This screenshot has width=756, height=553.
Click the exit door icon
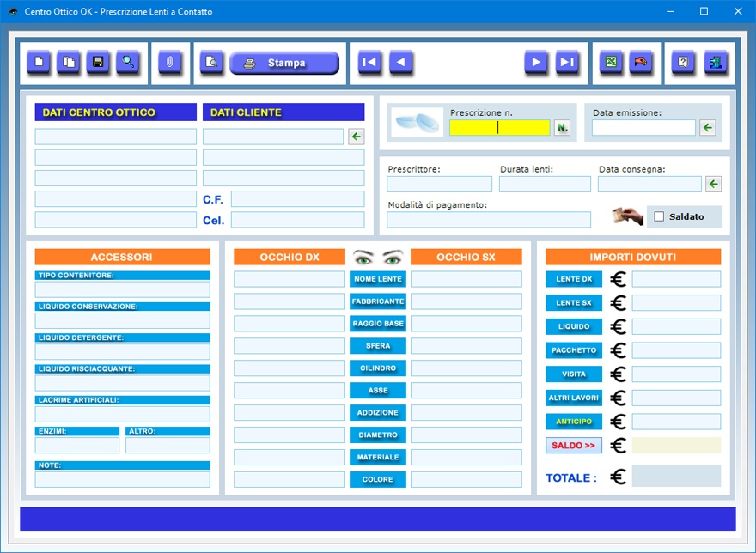(x=716, y=62)
